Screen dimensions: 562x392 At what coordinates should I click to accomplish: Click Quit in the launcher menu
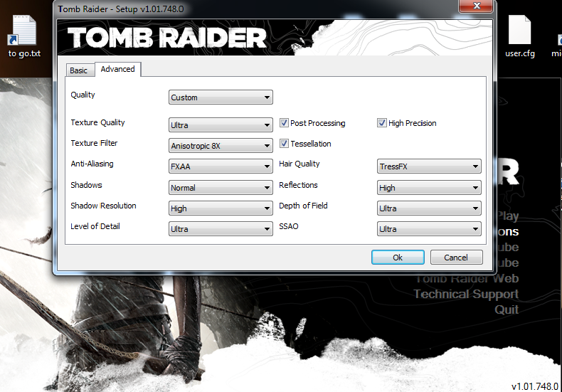(x=507, y=309)
